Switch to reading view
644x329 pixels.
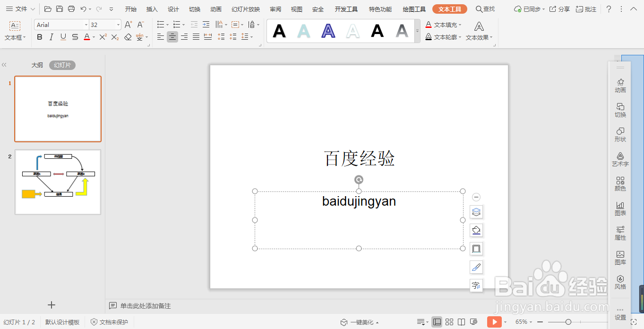click(462, 322)
